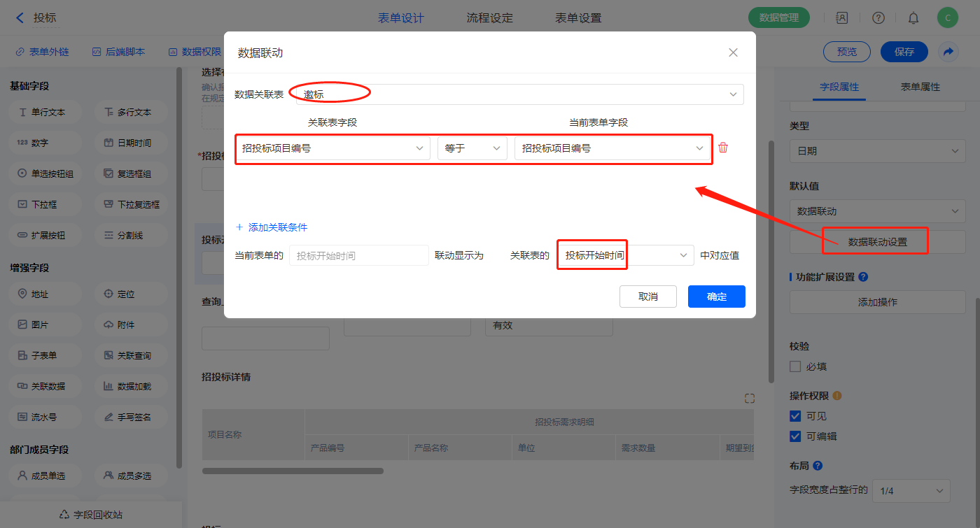980x528 pixels.
Task: Expand the 等于 operator dropdown
Action: 472,148
